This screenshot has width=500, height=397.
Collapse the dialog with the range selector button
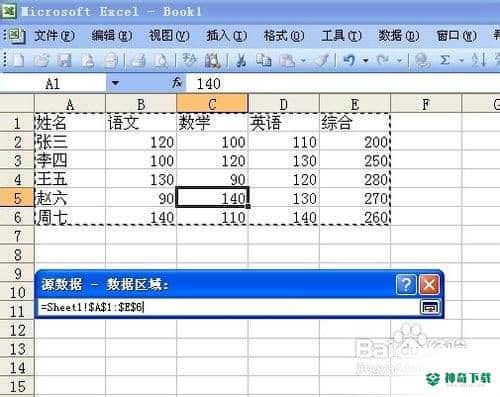pos(430,307)
